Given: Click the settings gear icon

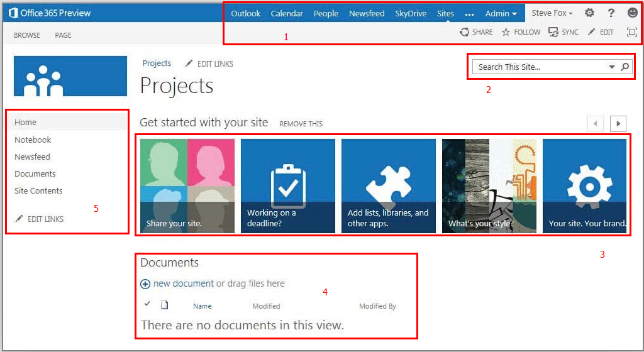Looking at the screenshot, I should tap(589, 13).
